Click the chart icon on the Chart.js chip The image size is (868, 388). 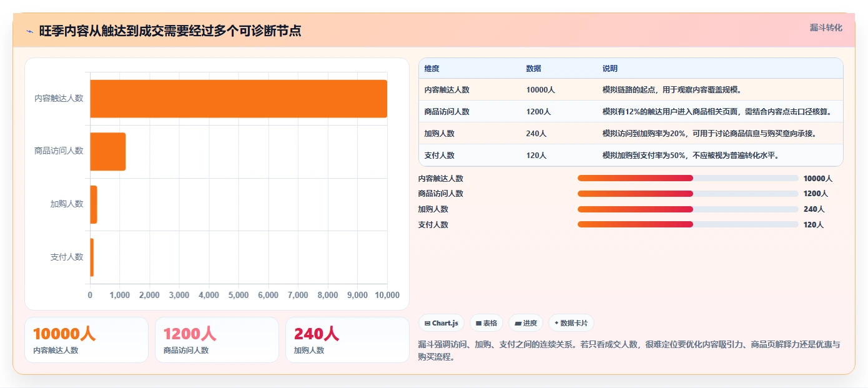pos(427,323)
